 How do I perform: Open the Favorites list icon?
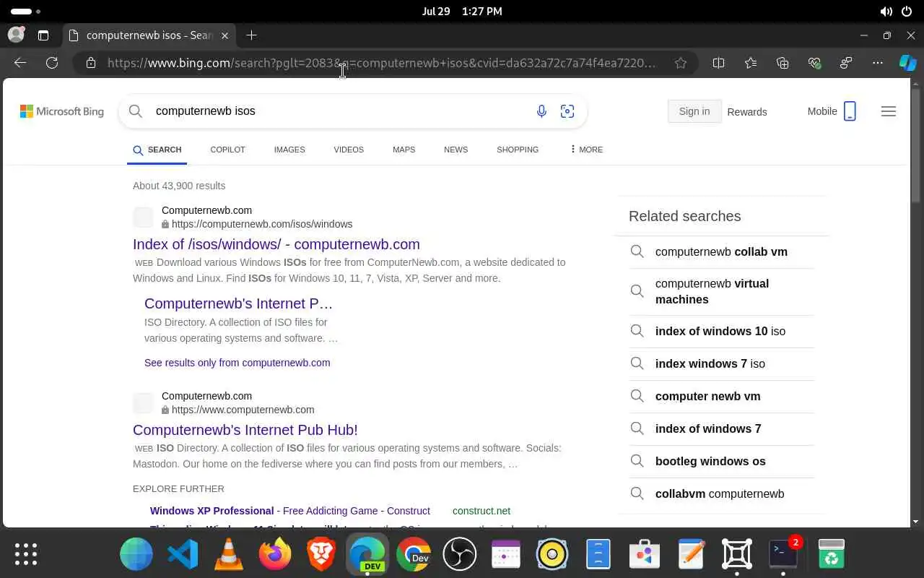tap(751, 63)
